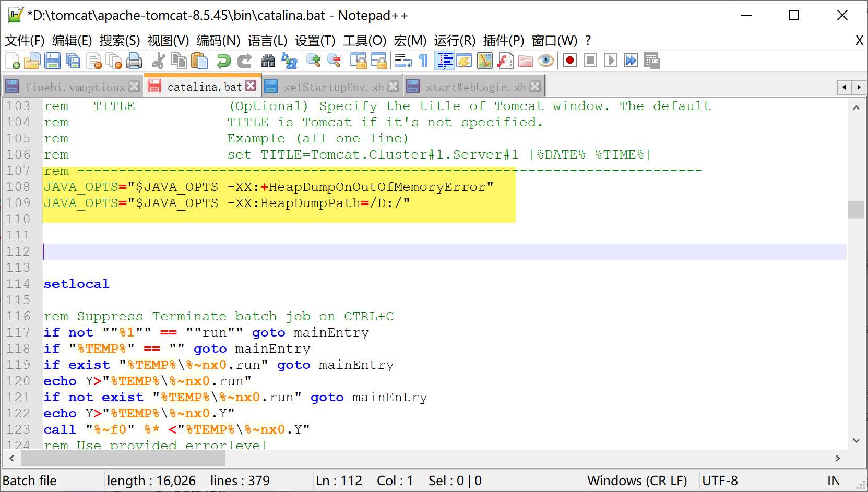Screen dimensions: 868x492
Task: Copy selection using toolbar icon
Action: (179, 61)
